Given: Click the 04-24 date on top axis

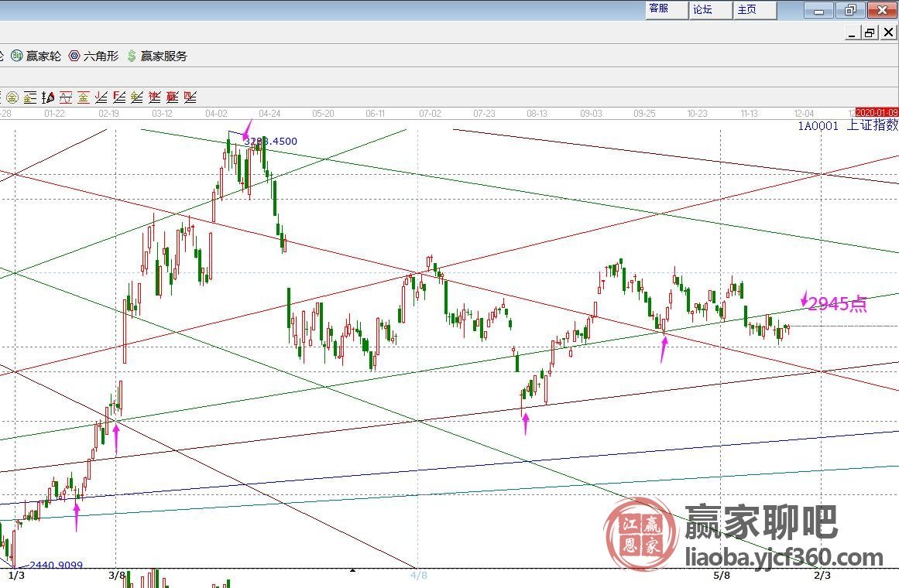Looking at the screenshot, I should [x=269, y=114].
